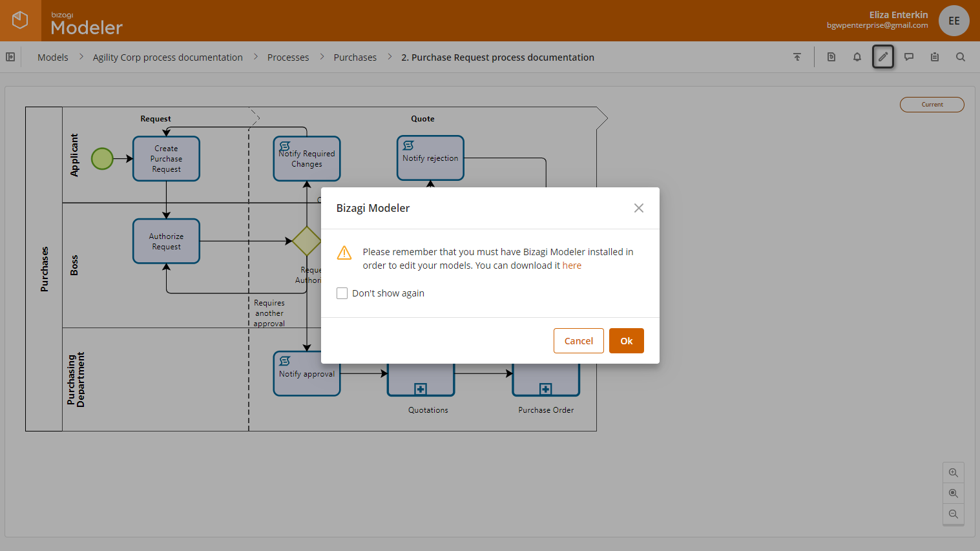Viewport: 980px width, 551px height.
Task: Click the Requires another approval label
Action: (269, 313)
